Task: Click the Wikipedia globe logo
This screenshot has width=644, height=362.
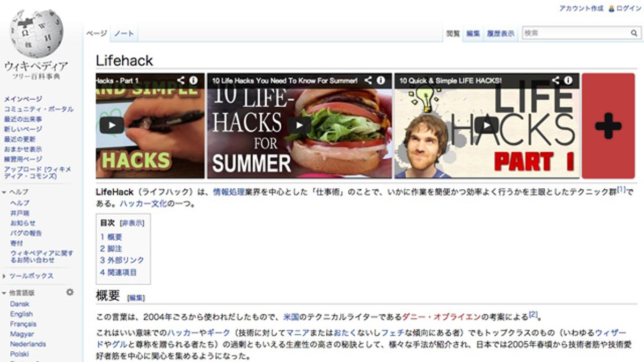Action: tap(36, 33)
